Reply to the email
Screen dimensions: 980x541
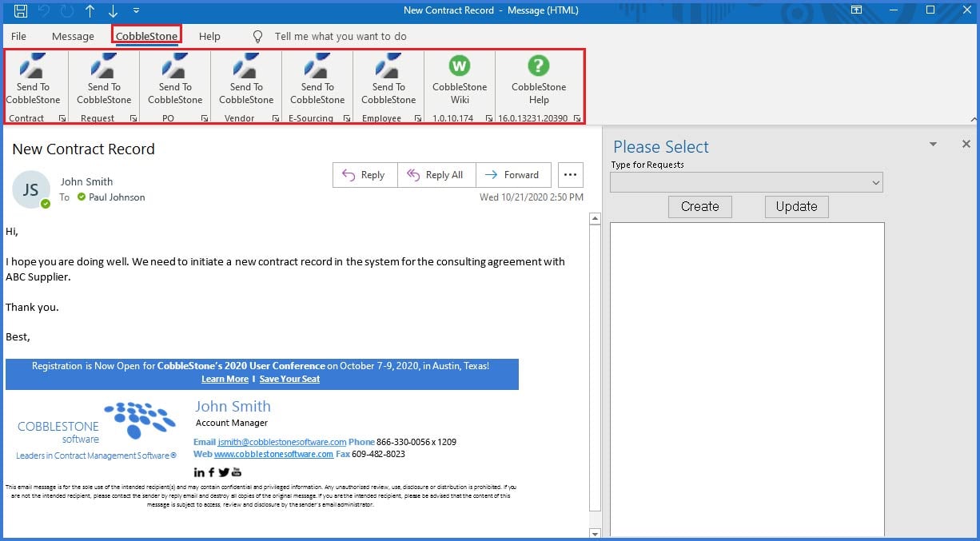click(365, 175)
